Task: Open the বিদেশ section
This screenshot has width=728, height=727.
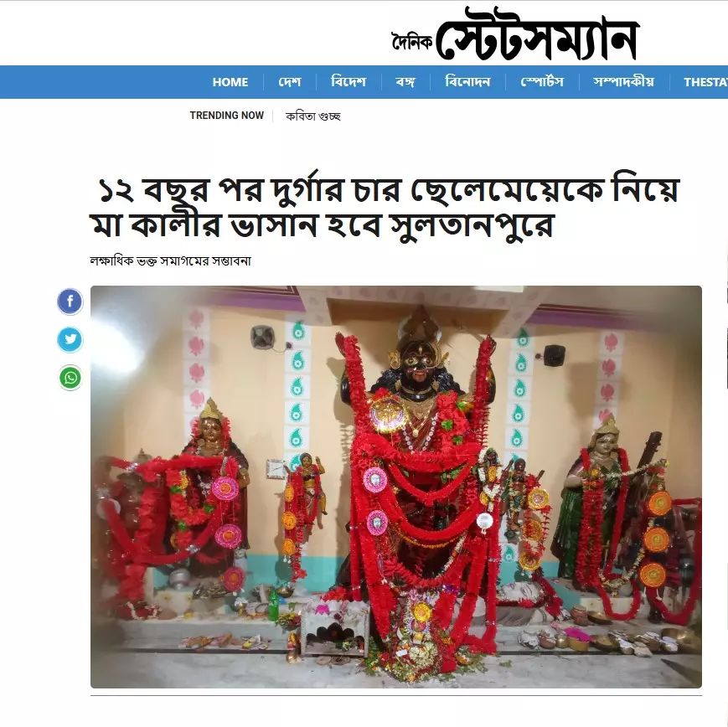Action: (x=349, y=82)
